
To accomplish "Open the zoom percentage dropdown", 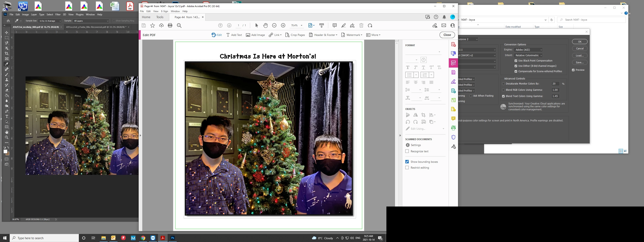I will [x=301, y=25].
